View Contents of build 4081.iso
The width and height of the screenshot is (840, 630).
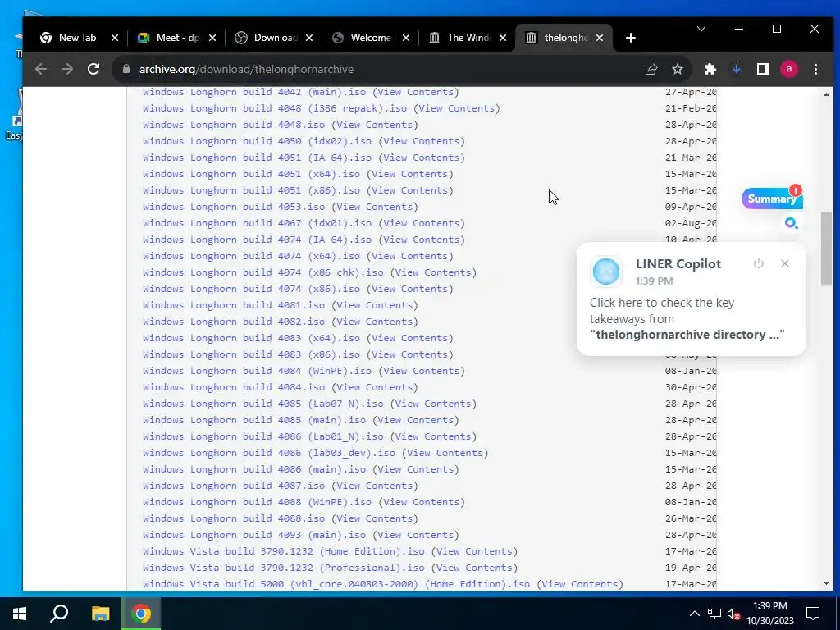tap(374, 305)
